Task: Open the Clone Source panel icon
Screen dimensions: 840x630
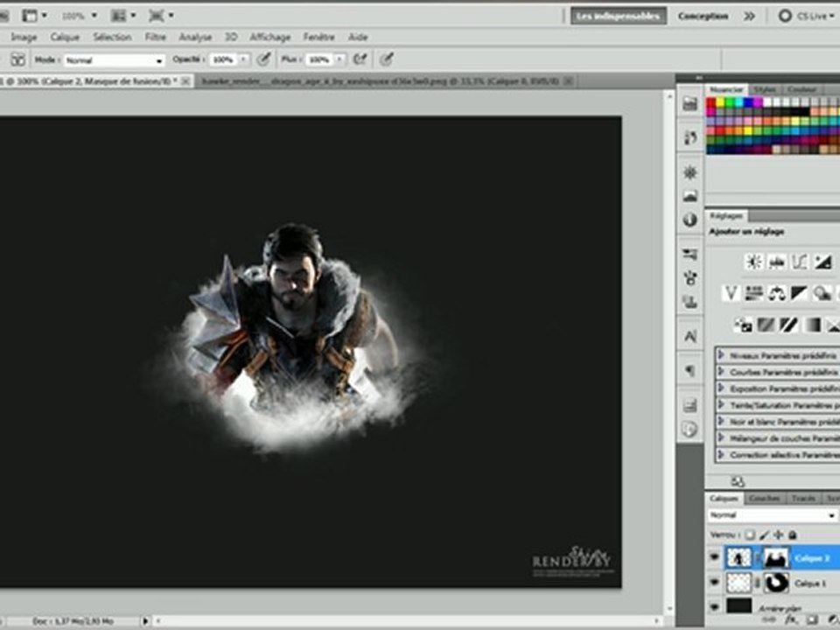Action: click(690, 302)
